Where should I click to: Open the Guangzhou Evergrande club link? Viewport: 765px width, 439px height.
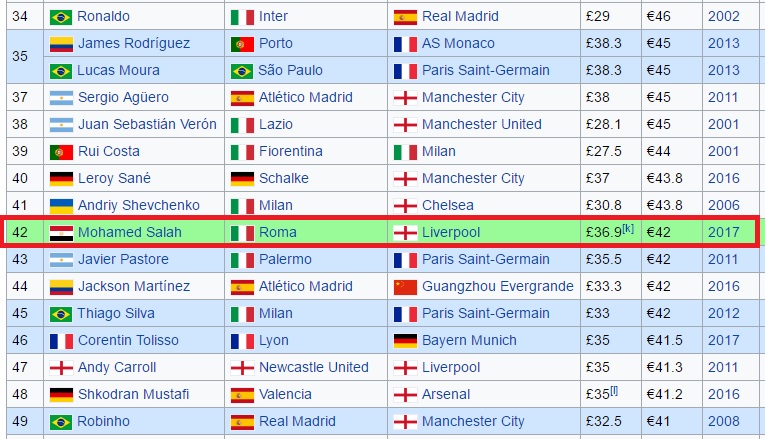point(497,286)
